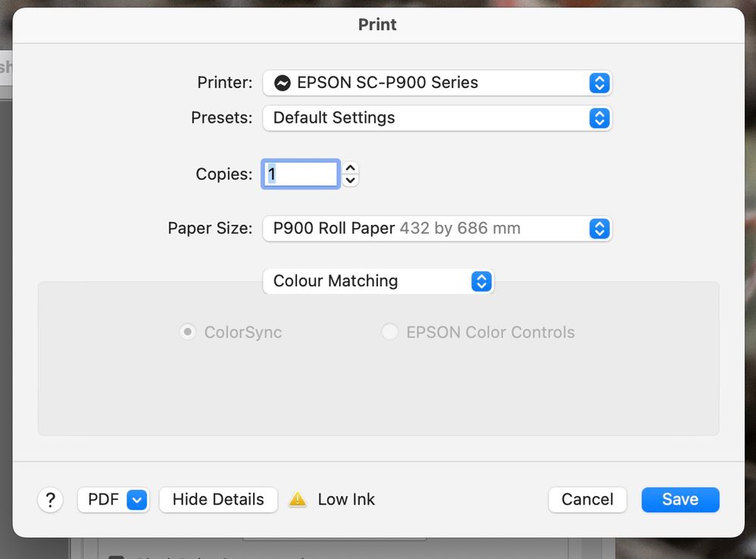Decrease copies with the down stepper arrow
This screenshot has height=559, width=756.
tap(350, 180)
